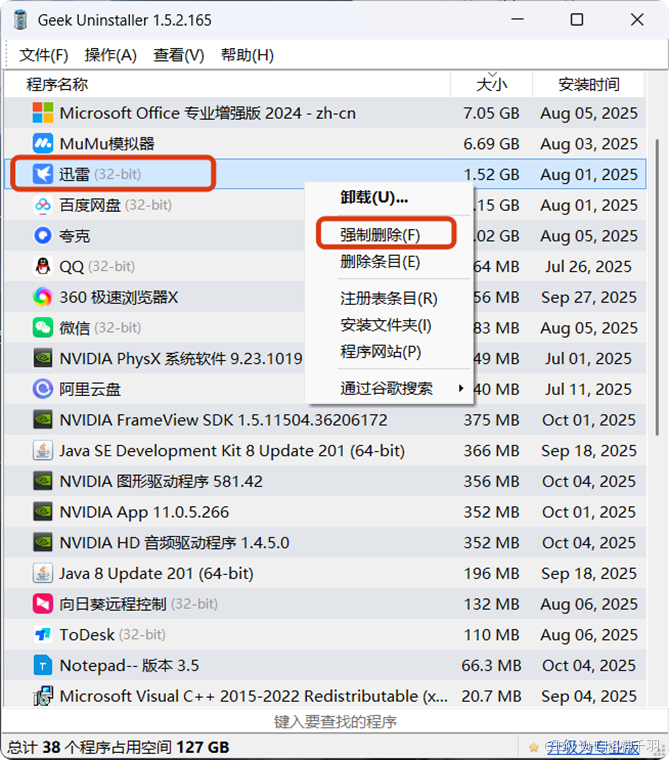Select the 向日葵远程控制 (32-bit) row
669x760 pixels.
pyautogui.click(x=325, y=604)
